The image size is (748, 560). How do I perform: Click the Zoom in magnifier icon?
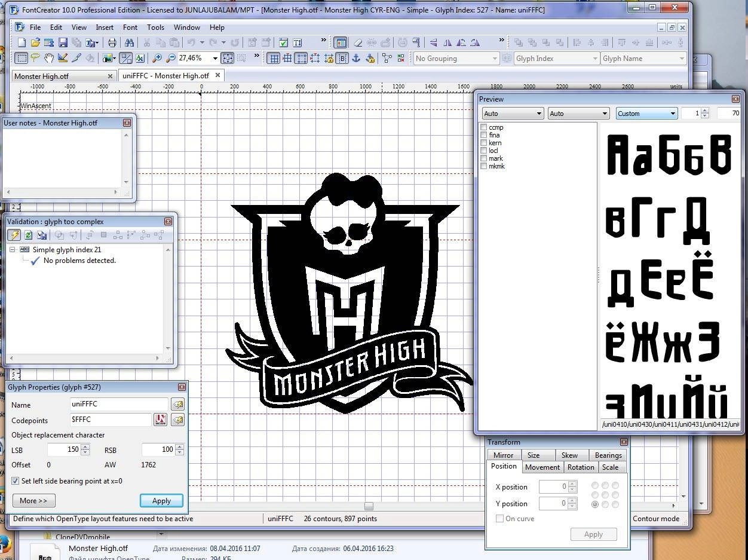click(x=157, y=58)
